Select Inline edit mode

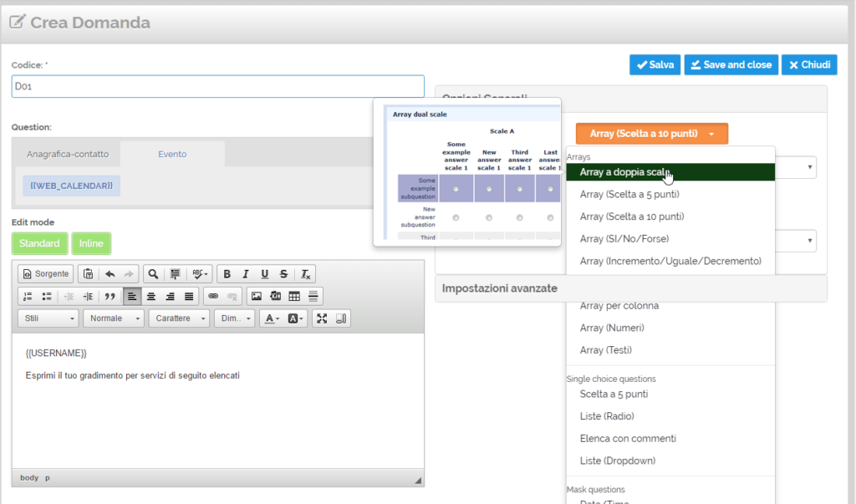coord(91,243)
